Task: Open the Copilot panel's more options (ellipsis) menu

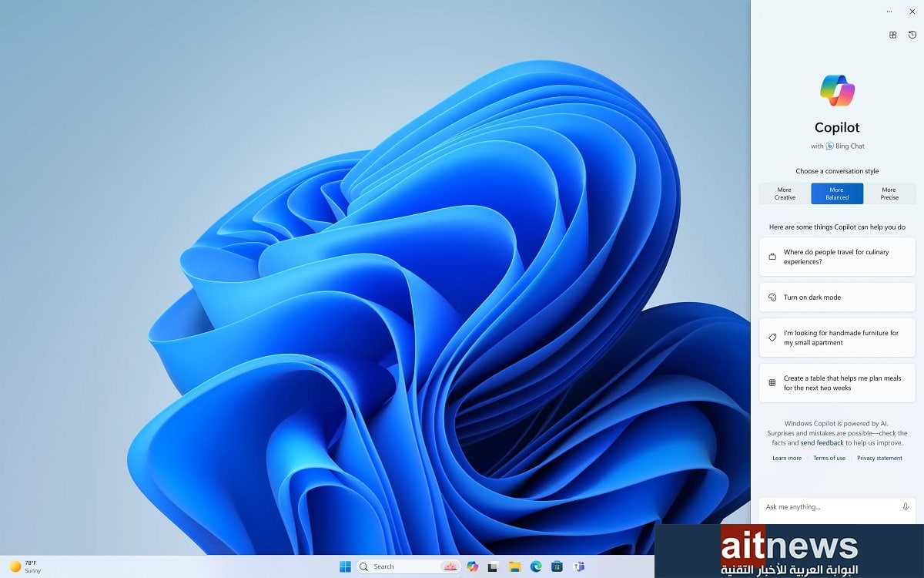Action: 889,12
